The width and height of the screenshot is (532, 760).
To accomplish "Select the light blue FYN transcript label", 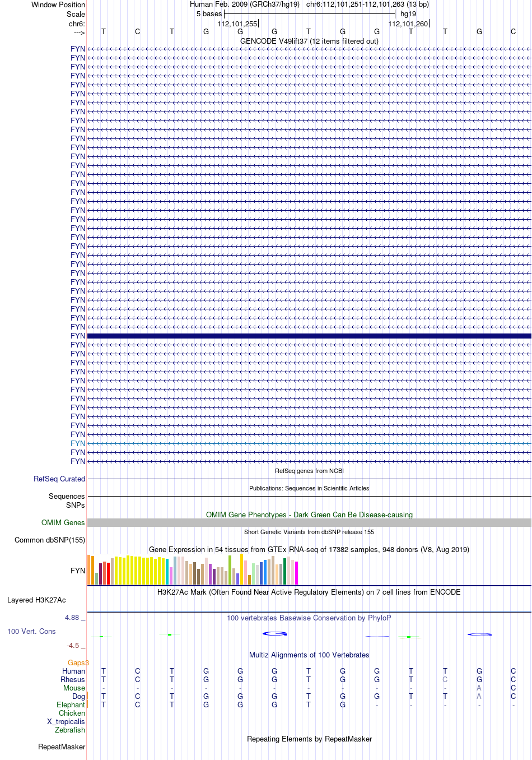I will [78, 443].
